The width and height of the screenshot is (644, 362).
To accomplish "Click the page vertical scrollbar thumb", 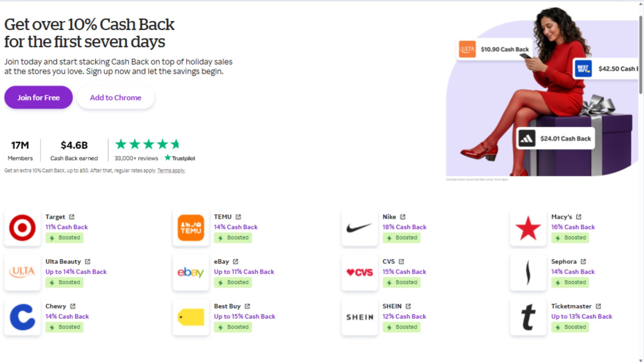I will click(641, 54).
